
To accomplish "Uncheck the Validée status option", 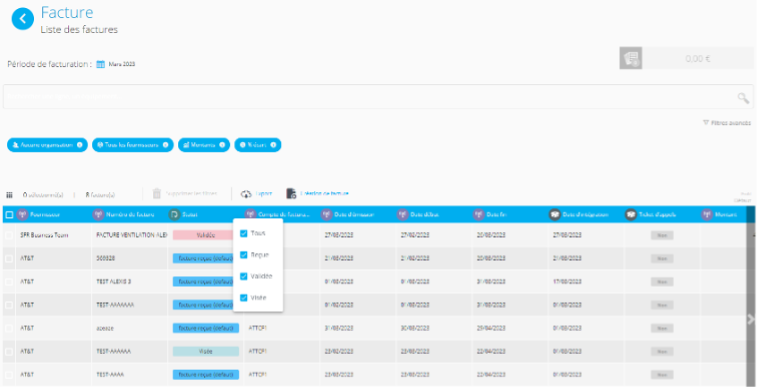I will pyautogui.click(x=244, y=276).
